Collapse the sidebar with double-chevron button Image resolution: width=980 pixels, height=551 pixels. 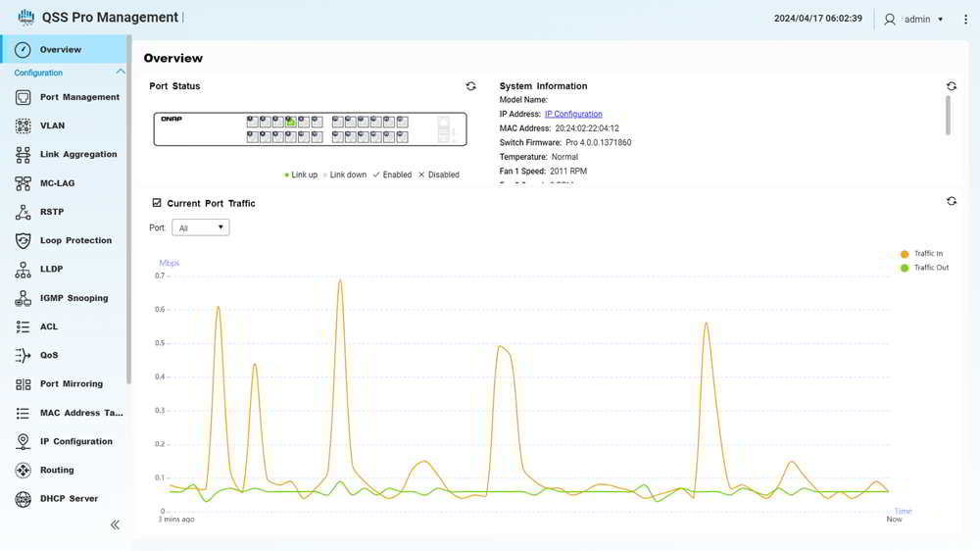(x=115, y=526)
